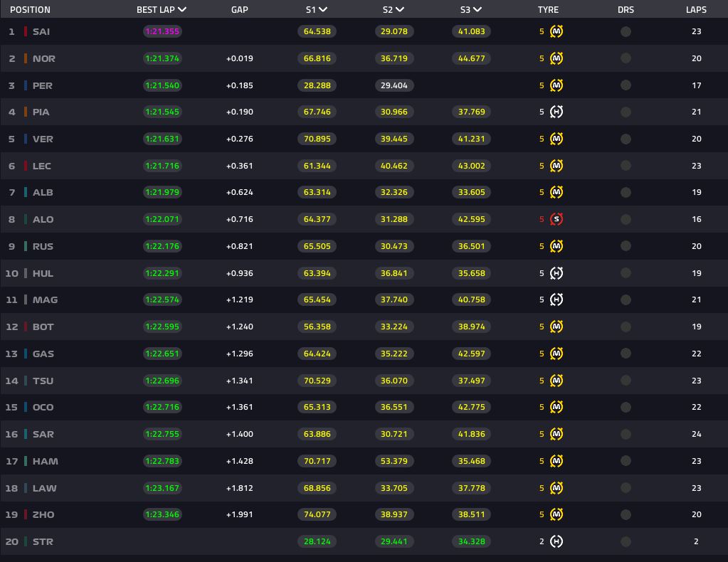
Task: Toggle the DRS indicator on STR's row
Action: click(626, 541)
